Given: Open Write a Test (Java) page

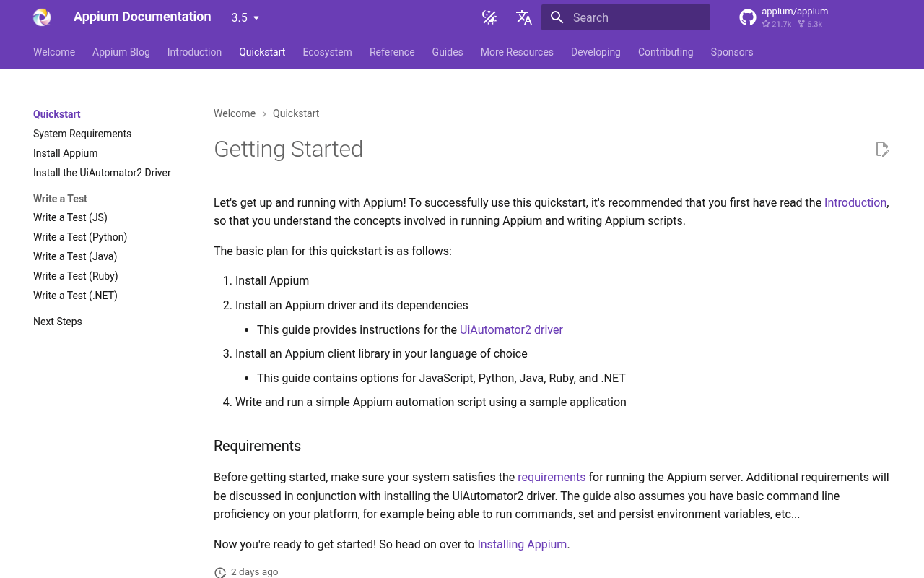Looking at the screenshot, I should tap(75, 256).
